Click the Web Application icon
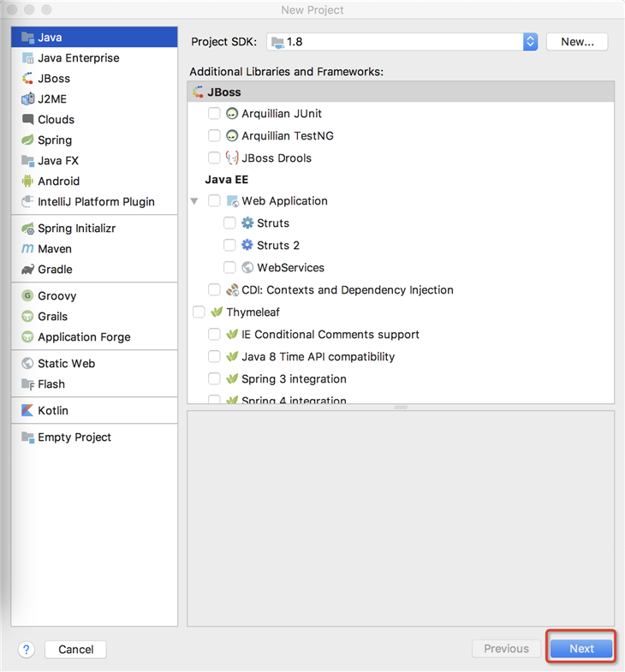Image resolution: width=625 pixels, height=672 pixels. tap(232, 201)
